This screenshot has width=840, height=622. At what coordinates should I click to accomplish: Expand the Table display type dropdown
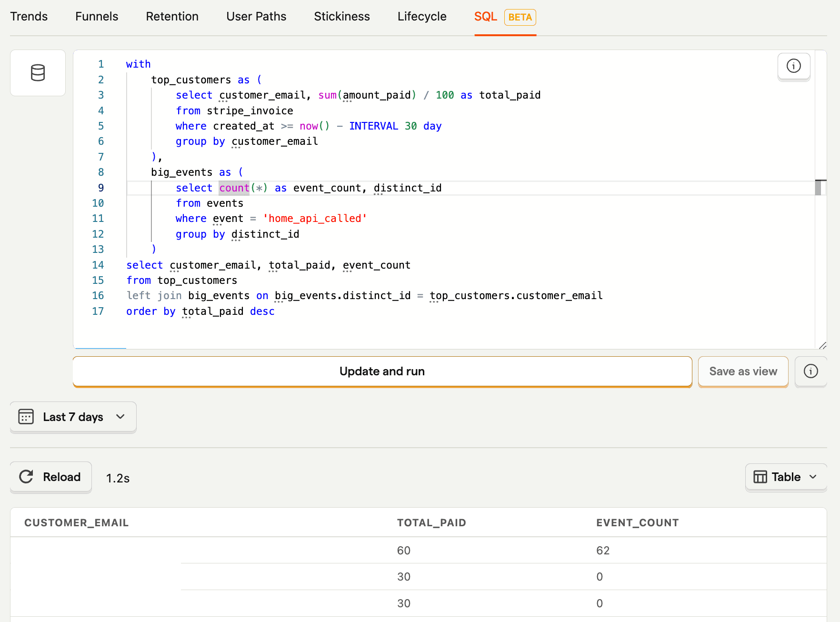[x=786, y=477]
